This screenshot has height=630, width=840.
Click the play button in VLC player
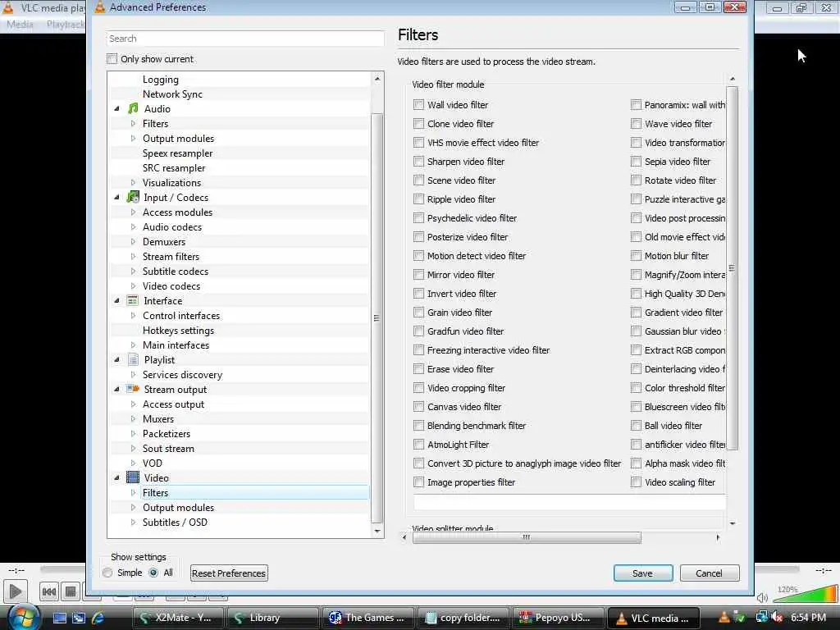[15, 591]
